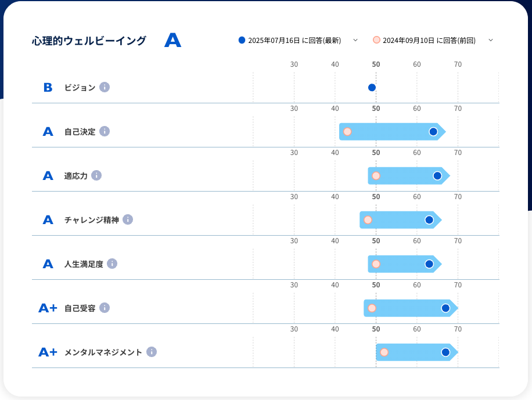Click the previous response dot on 自己決定 bar
This screenshot has height=400, width=532.
click(x=347, y=132)
